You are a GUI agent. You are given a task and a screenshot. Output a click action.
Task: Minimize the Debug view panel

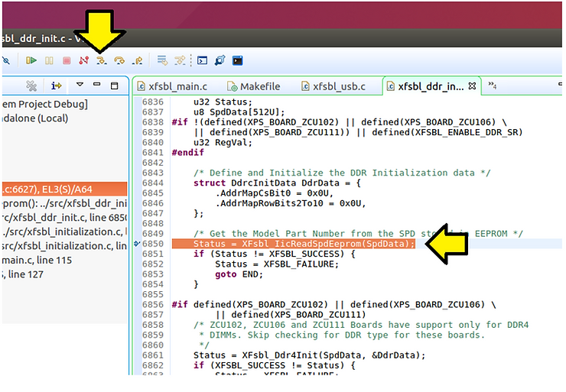97,86
